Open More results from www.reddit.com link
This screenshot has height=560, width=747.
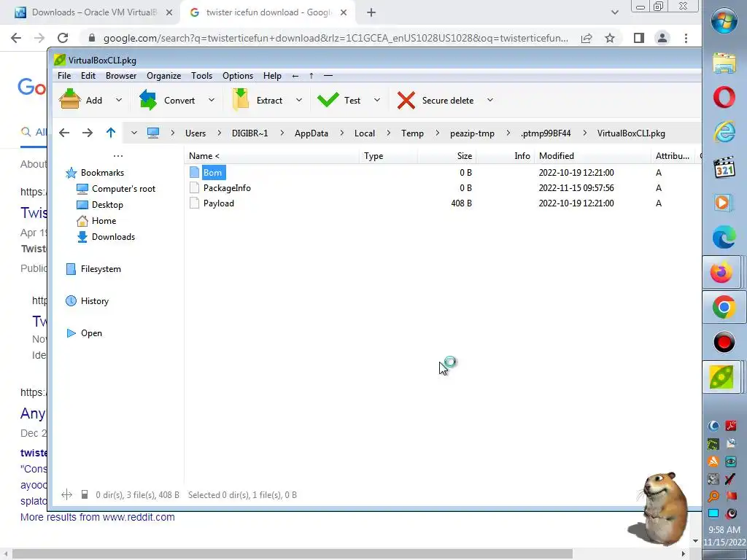(98, 517)
